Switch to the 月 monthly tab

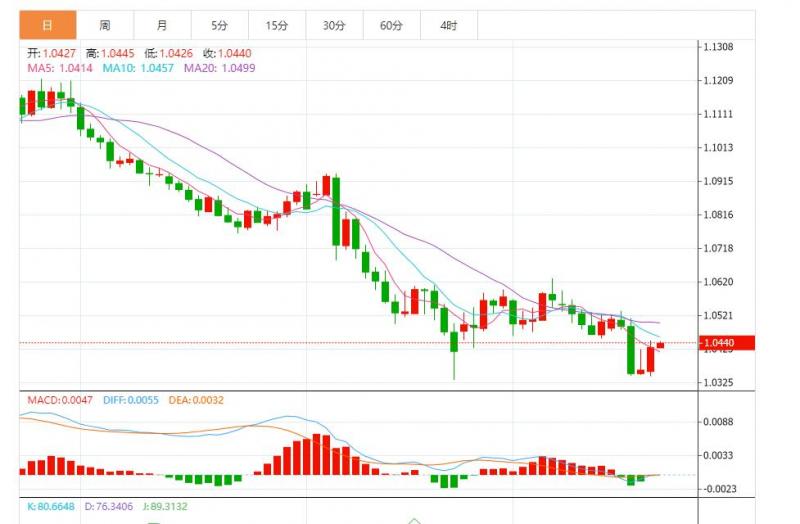162,25
